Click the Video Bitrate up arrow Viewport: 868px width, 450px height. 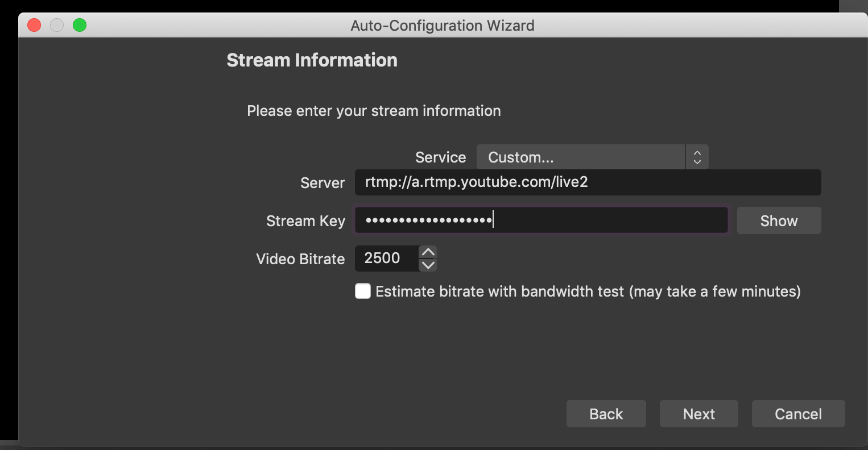pos(428,252)
